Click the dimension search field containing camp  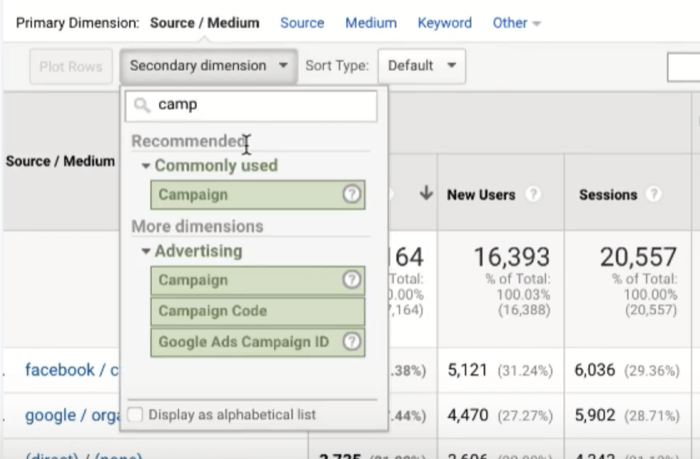(x=251, y=106)
